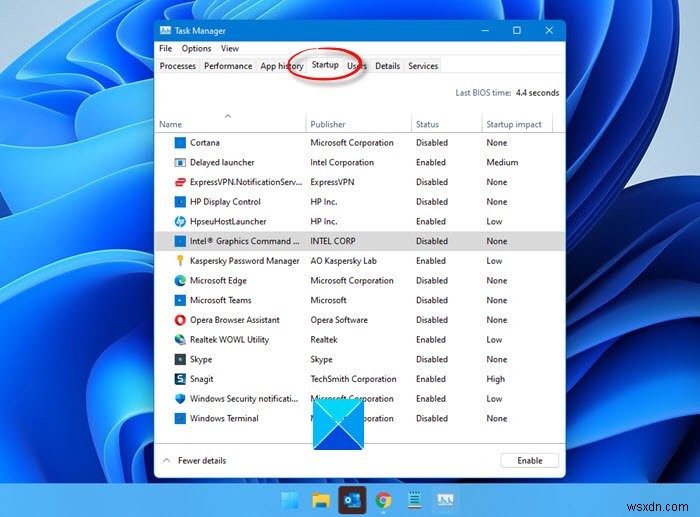Viewport: 700px width, 517px height.
Task: Open File Explorer from the taskbar
Action: (321, 500)
